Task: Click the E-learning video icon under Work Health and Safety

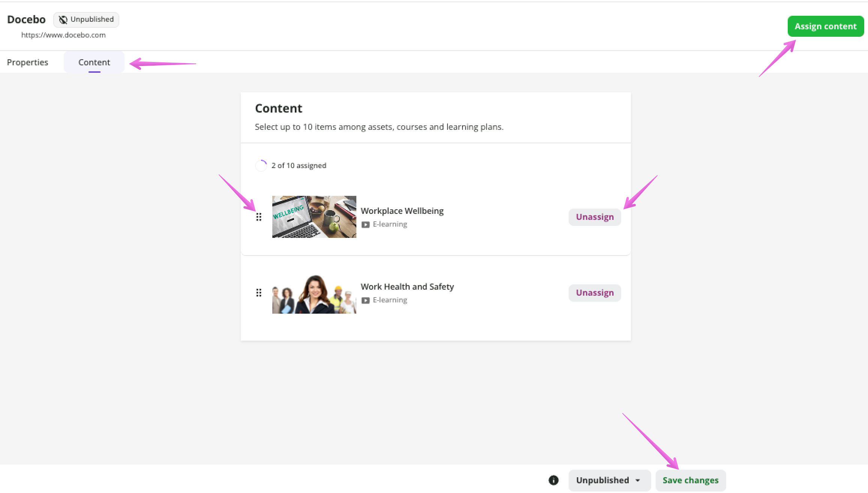Action: (x=366, y=300)
